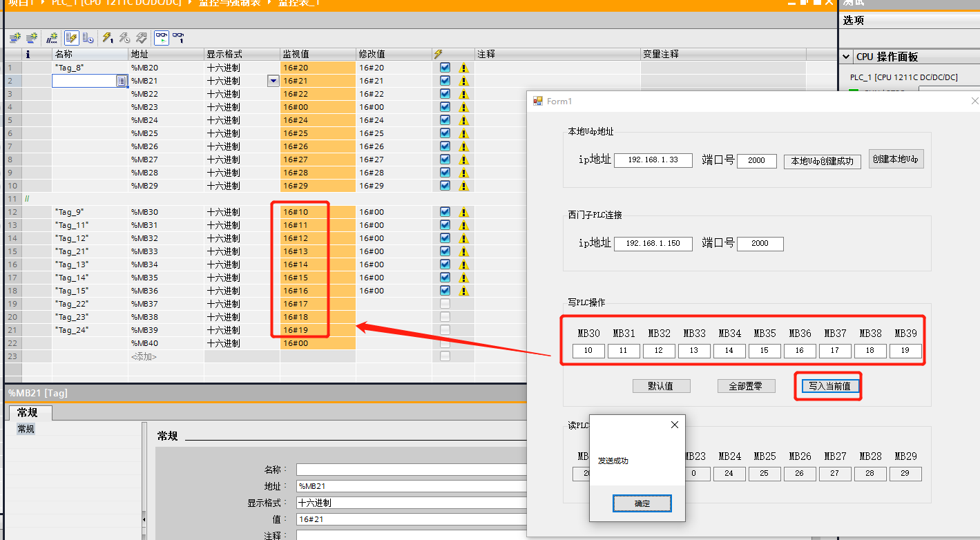Uncheck the modify checkbox for %MB23
The height and width of the screenshot is (540, 980).
(x=445, y=107)
